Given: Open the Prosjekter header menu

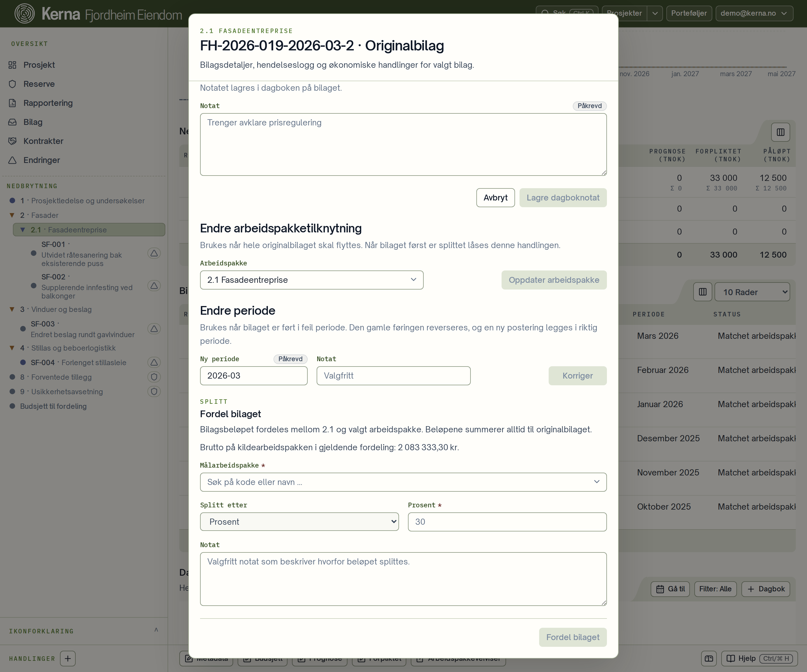Looking at the screenshot, I should pyautogui.click(x=624, y=13).
